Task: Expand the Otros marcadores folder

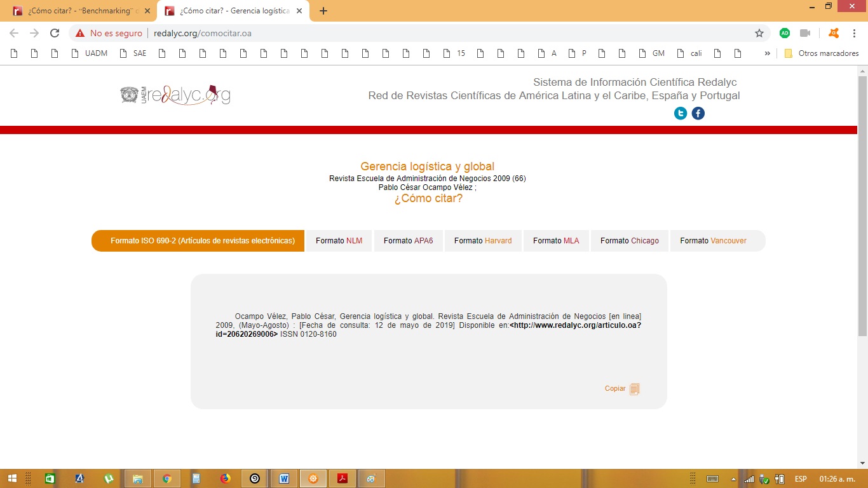Action: tap(822, 53)
